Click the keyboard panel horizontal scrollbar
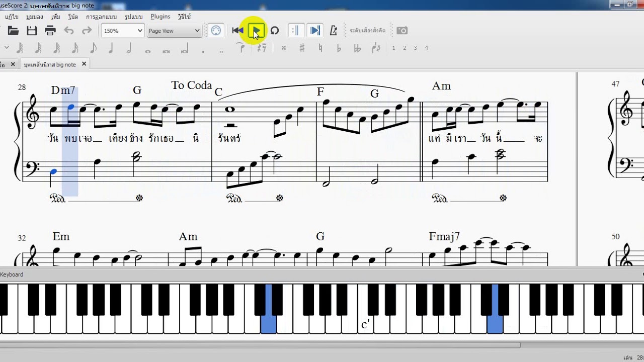 tap(260, 345)
